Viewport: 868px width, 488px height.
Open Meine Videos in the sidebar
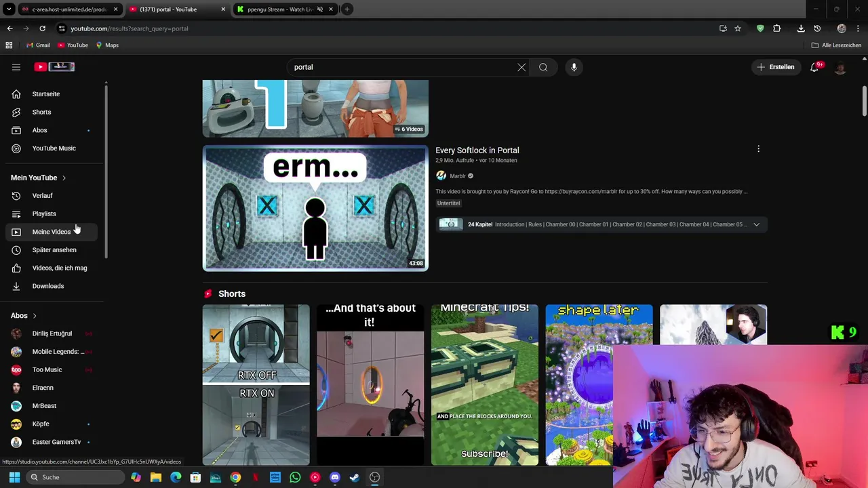coord(52,232)
